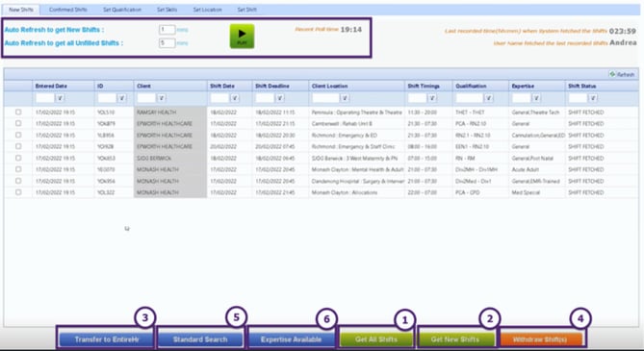
Task: Open the Set Location tab
Action: [x=207, y=10]
